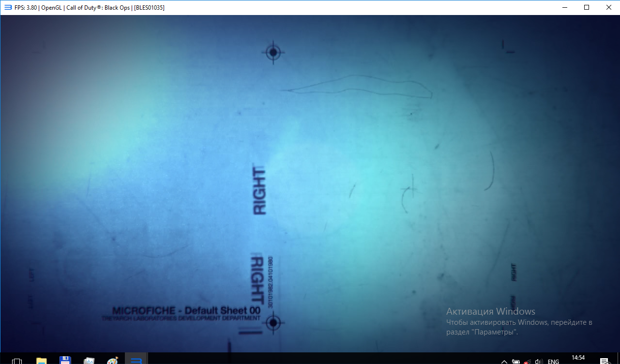Select the RPCS3 taskbar button
The image size is (620, 364).
click(136, 359)
